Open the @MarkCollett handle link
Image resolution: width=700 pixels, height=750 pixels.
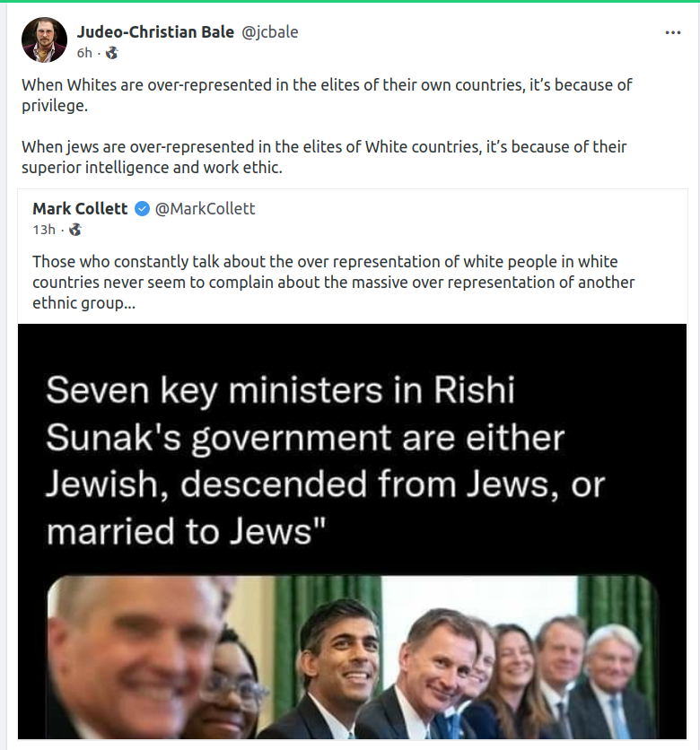(x=206, y=209)
